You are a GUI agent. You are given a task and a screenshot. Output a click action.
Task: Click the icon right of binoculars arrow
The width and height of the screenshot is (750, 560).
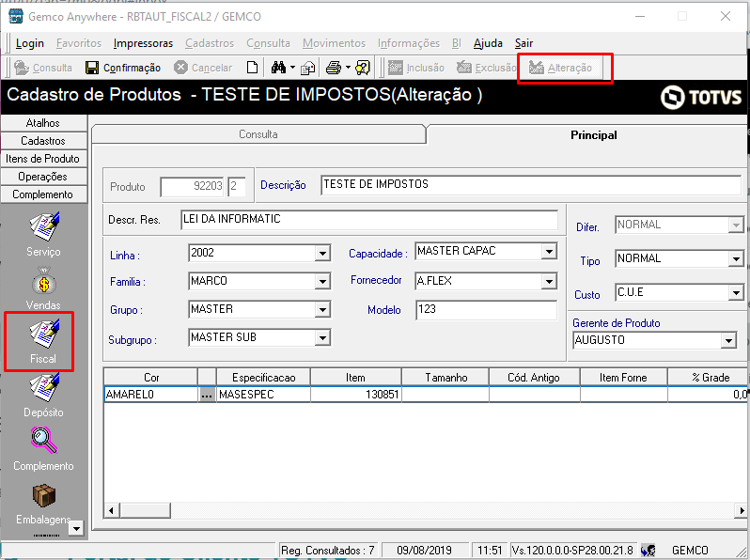tap(308, 69)
